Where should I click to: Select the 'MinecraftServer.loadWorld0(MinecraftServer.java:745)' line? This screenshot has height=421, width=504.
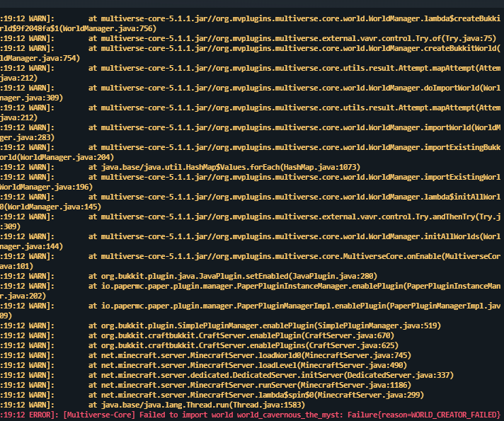tap(206, 356)
